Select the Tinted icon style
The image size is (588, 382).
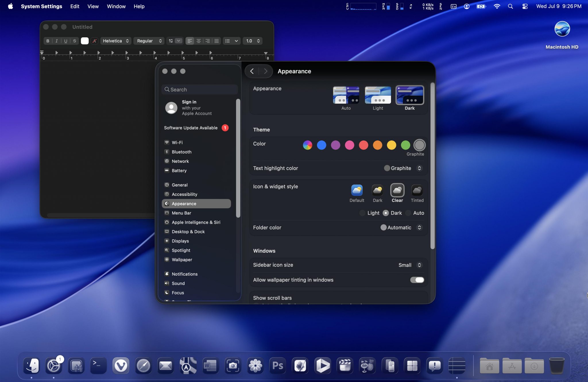[417, 190]
